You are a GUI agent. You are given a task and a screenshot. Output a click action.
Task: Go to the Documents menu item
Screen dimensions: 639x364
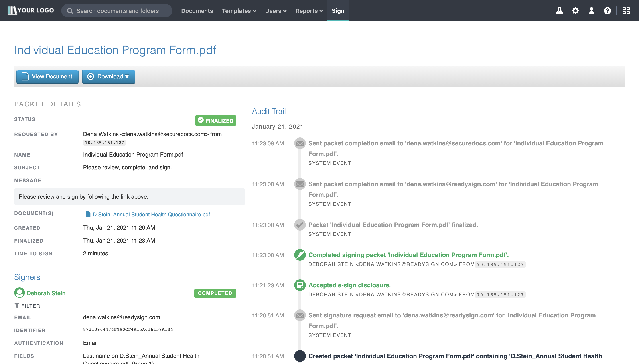[x=197, y=11]
